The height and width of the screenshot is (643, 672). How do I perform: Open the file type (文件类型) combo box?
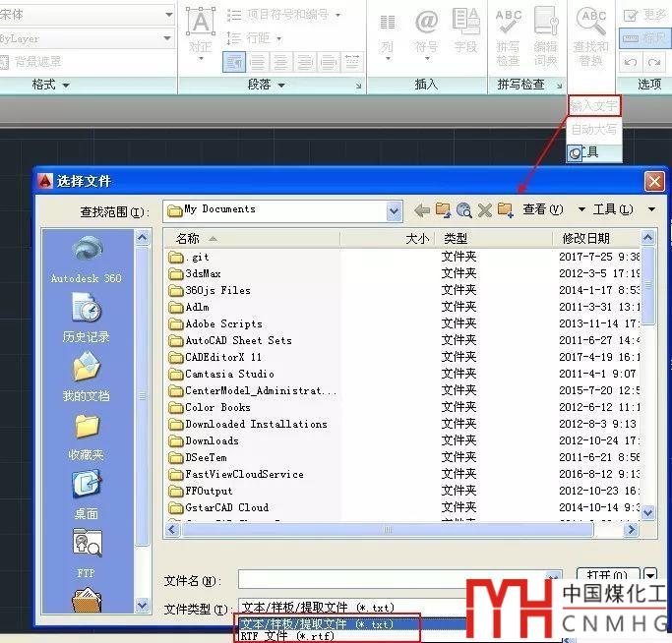click(x=352, y=608)
